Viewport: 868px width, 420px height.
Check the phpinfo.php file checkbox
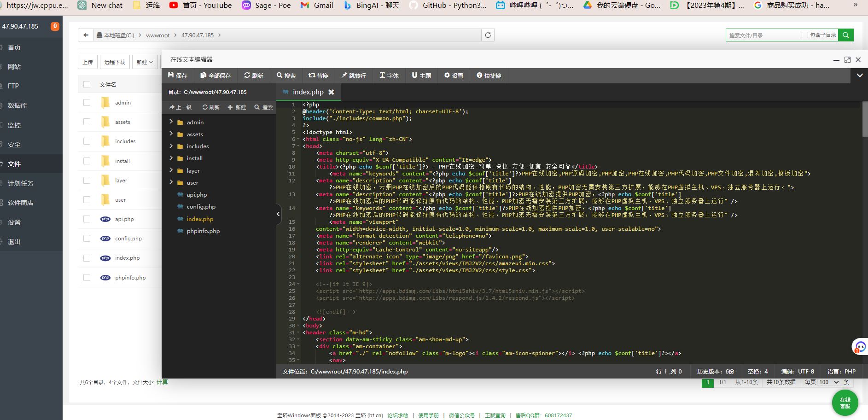(x=87, y=278)
